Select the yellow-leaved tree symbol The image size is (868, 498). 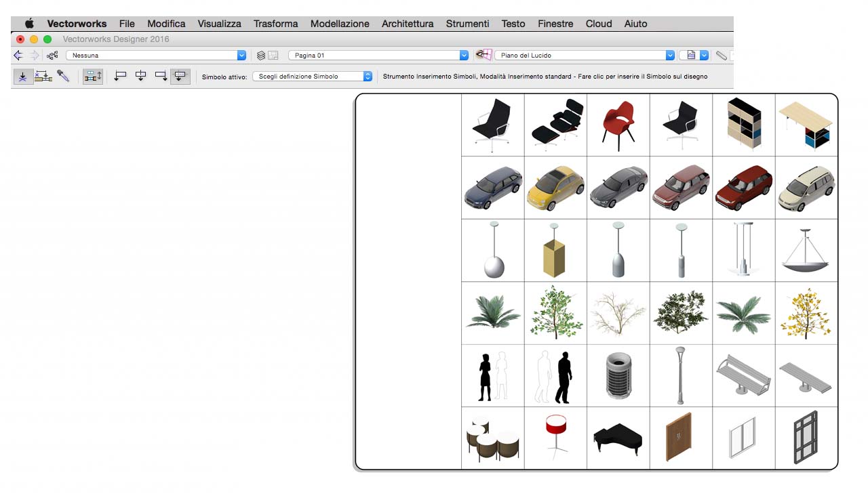click(806, 313)
